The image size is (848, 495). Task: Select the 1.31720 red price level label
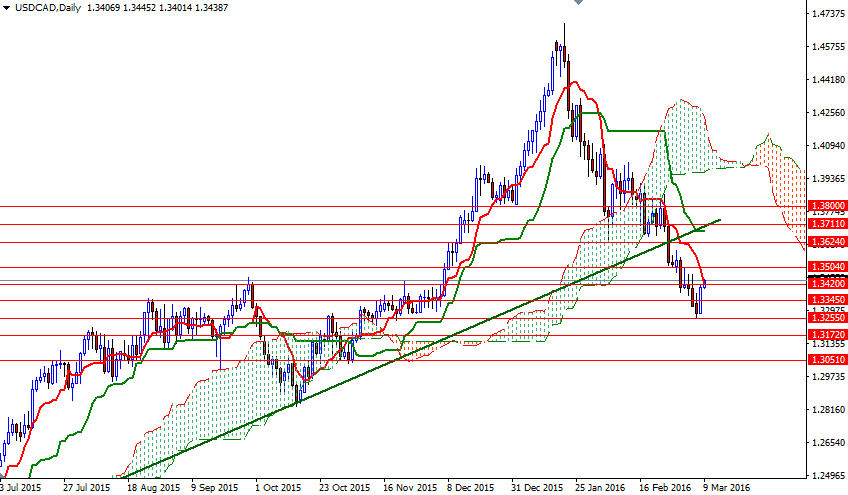[x=826, y=335]
